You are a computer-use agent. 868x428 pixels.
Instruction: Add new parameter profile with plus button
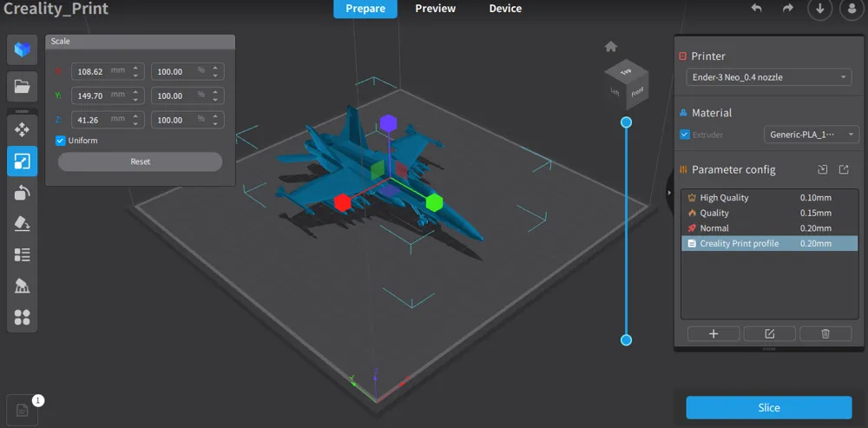pos(713,333)
